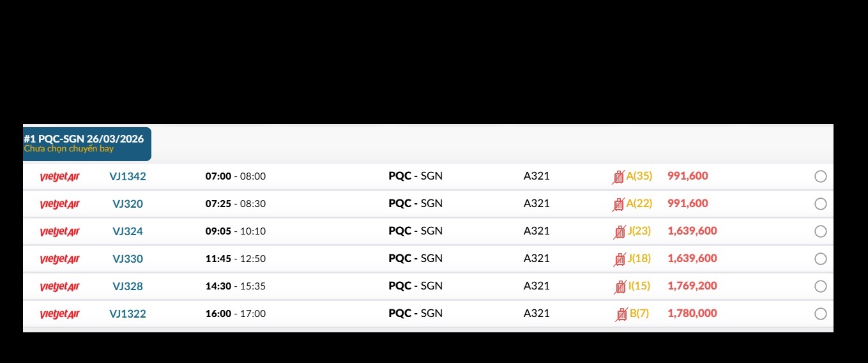Select the 11:45 - 12:50 flight row
Viewport: 868px width, 363px height.
(x=235, y=259)
